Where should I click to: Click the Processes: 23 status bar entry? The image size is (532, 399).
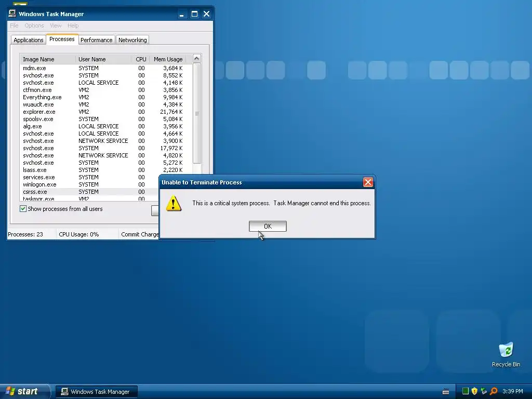(x=25, y=234)
